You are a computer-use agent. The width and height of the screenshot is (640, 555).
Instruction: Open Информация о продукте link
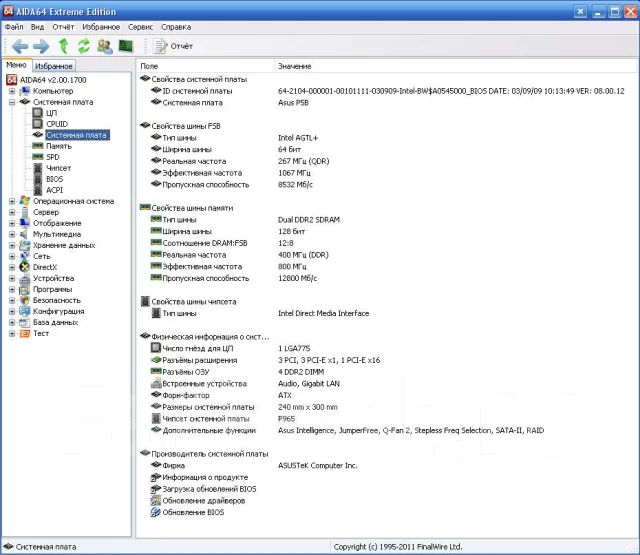[205, 477]
